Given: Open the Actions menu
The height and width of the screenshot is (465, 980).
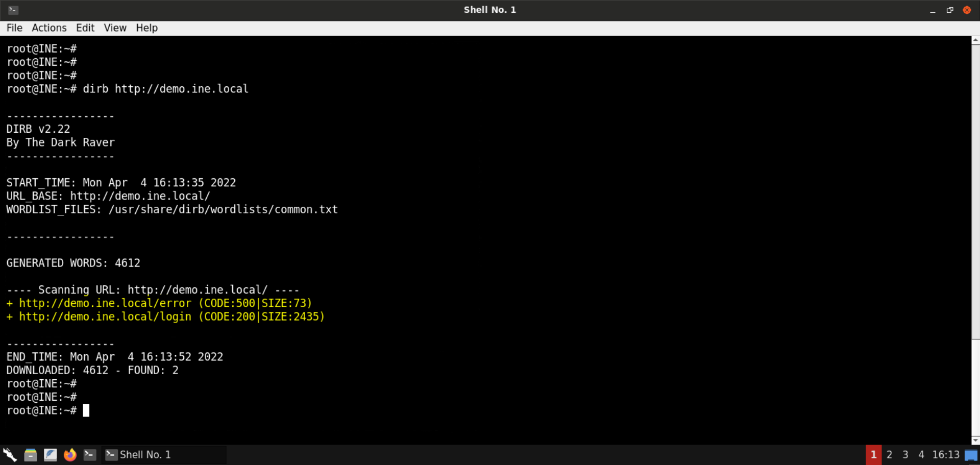Looking at the screenshot, I should tap(49, 28).
